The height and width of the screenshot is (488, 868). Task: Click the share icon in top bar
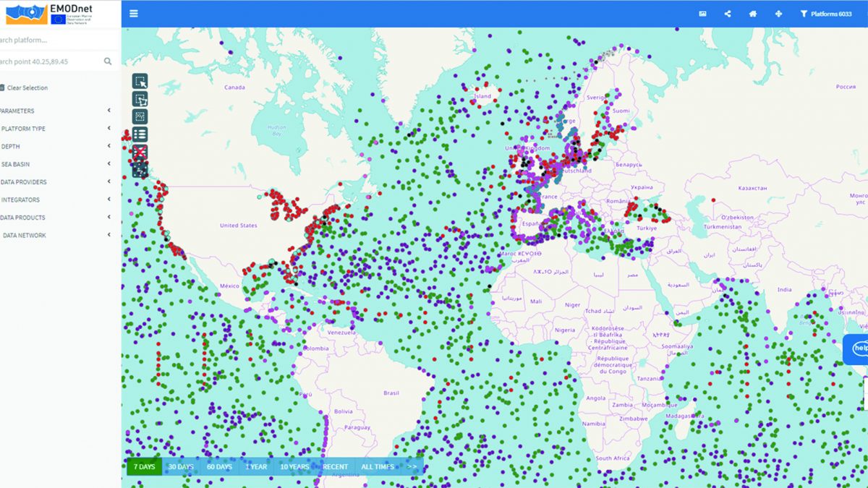728,14
